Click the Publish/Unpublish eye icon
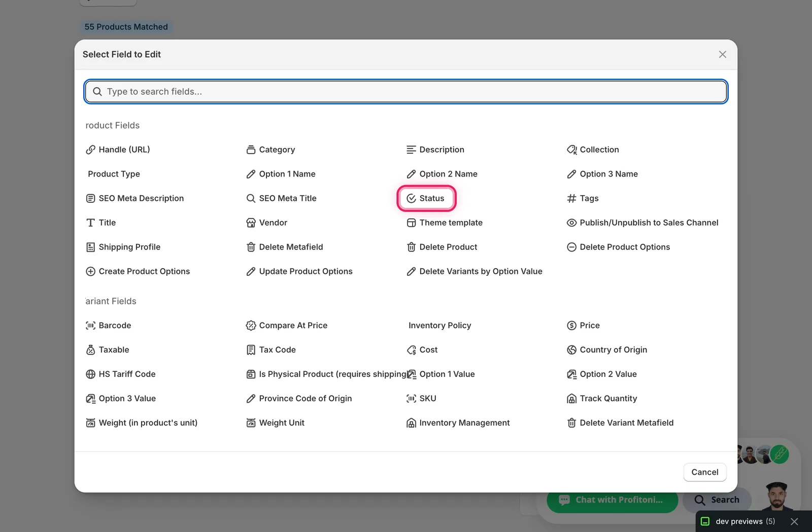812x532 pixels. point(571,223)
